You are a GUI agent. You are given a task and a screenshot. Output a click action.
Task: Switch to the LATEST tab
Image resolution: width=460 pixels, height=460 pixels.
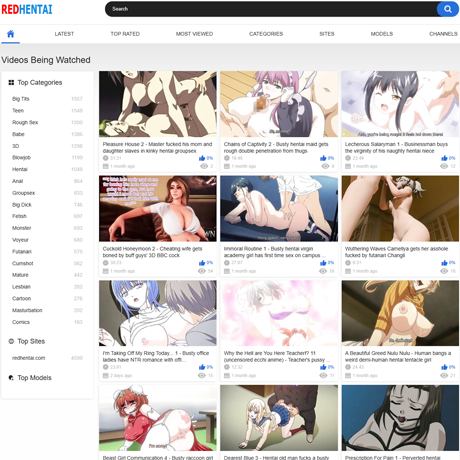(64, 34)
